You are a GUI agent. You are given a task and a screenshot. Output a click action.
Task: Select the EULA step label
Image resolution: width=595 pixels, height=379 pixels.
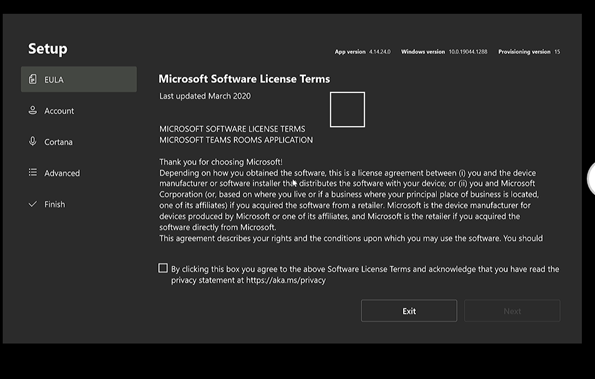(x=54, y=80)
